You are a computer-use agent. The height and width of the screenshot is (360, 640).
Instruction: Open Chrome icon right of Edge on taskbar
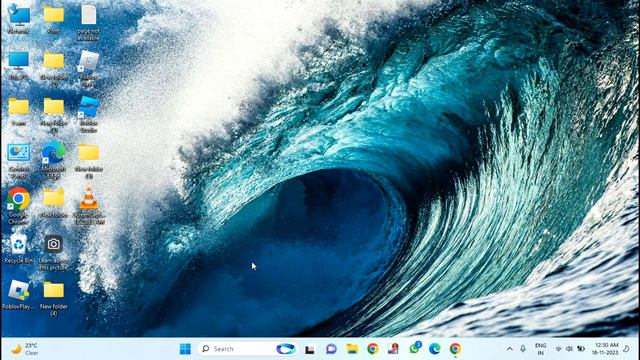click(x=456, y=349)
